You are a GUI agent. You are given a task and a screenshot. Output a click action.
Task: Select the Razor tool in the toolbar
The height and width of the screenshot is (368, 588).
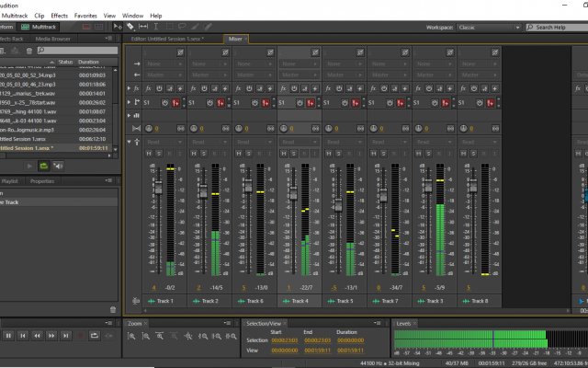pyautogui.click(x=130, y=27)
